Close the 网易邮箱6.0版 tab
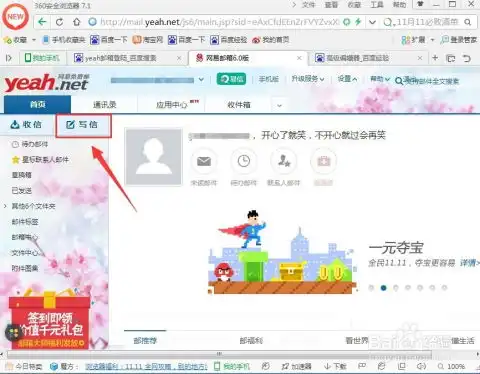 (x=299, y=58)
